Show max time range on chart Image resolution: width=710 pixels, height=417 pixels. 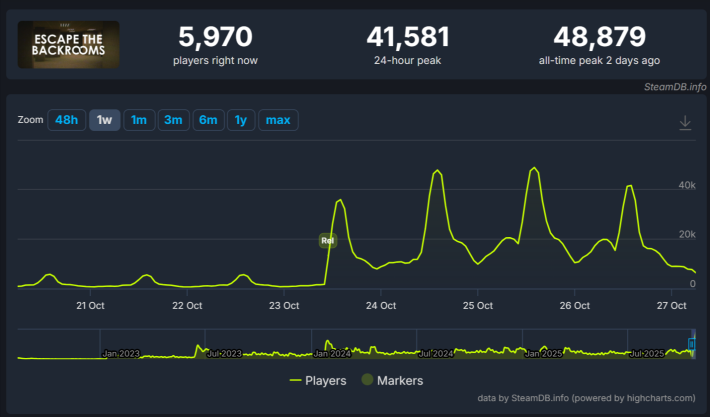click(x=278, y=120)
